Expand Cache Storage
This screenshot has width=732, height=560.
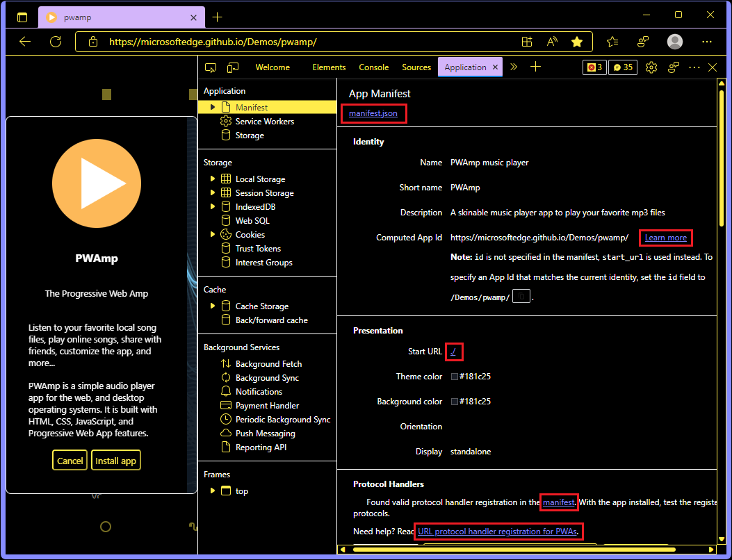213,306
